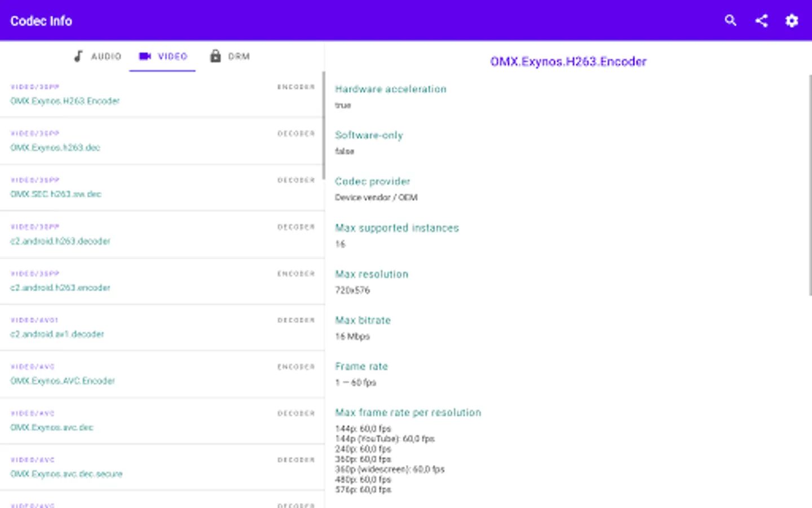The height and width of the screenshot is (508, 812).
Task: Select OMX.Exynos.H263.Encoder list item
Action: [162, 94]
